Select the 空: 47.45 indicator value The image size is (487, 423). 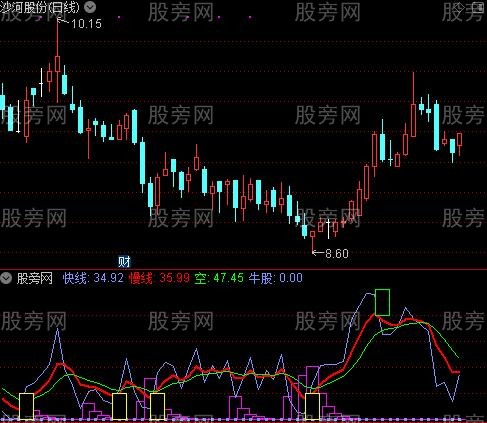coord(219,278)
